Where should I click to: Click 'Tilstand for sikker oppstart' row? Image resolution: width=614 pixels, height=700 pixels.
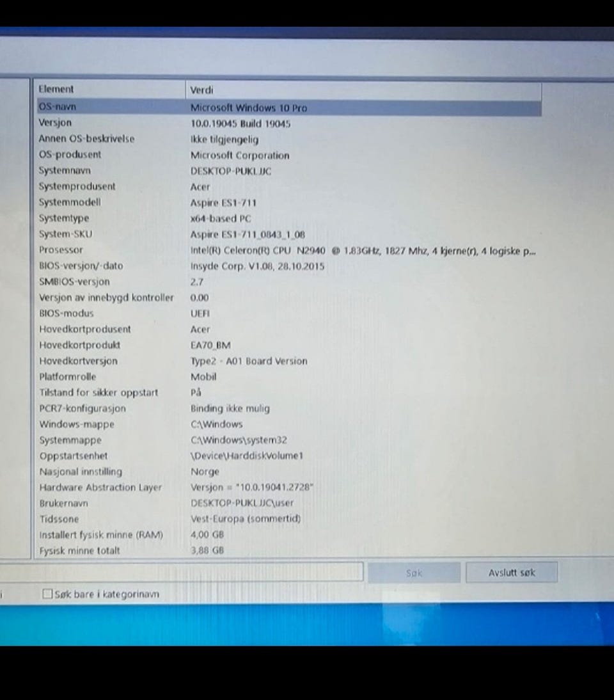[x=289, y=392]
